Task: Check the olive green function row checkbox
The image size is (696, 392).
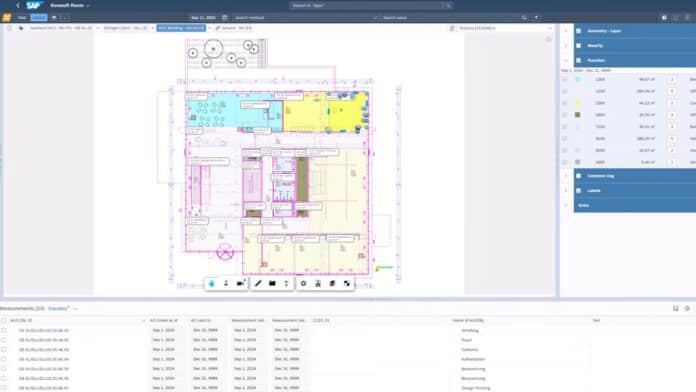Action: (565, 115)
